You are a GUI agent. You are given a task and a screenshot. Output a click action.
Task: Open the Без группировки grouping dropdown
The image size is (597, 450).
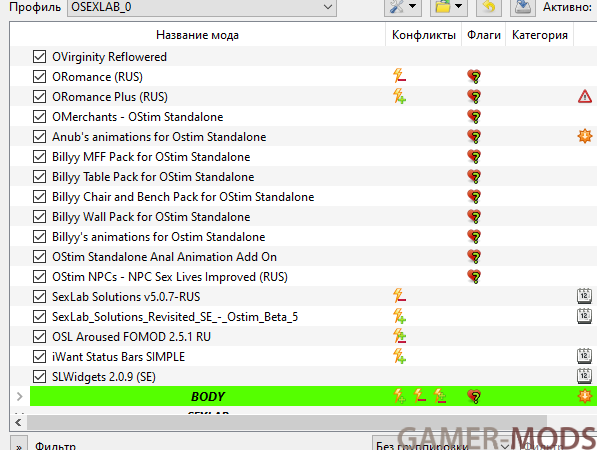coord(442,444)
